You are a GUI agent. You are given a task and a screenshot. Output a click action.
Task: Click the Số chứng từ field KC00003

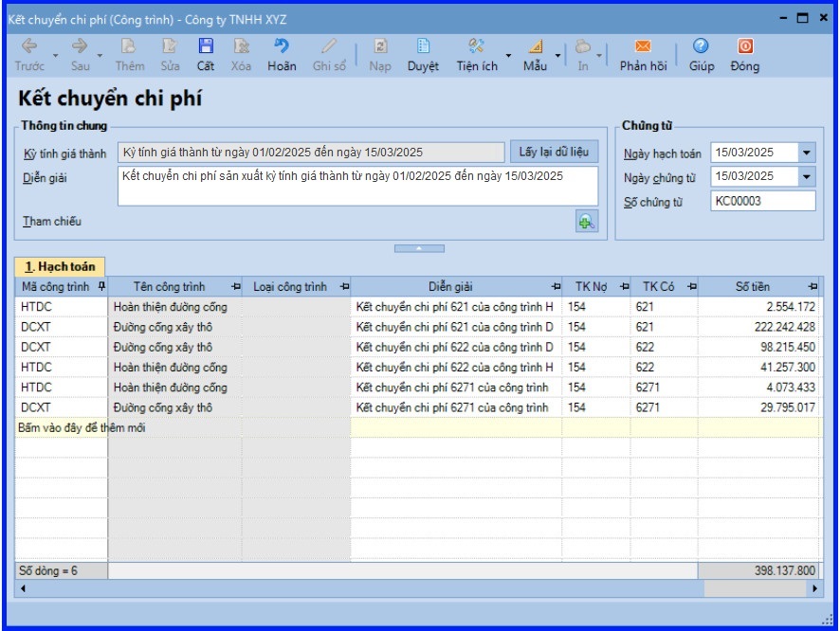point(763,201)
